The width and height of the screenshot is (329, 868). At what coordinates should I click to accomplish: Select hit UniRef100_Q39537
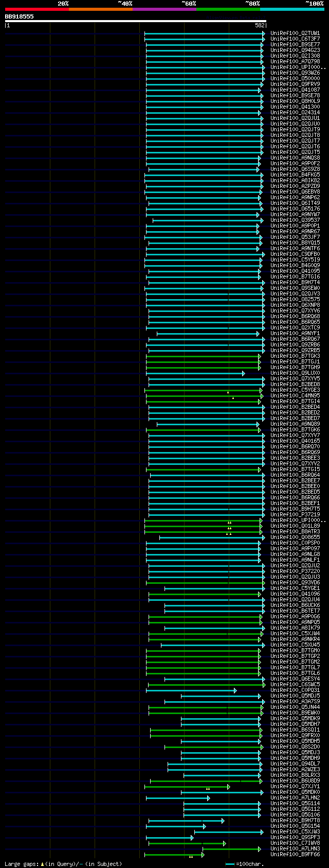[x=295, y=220]
